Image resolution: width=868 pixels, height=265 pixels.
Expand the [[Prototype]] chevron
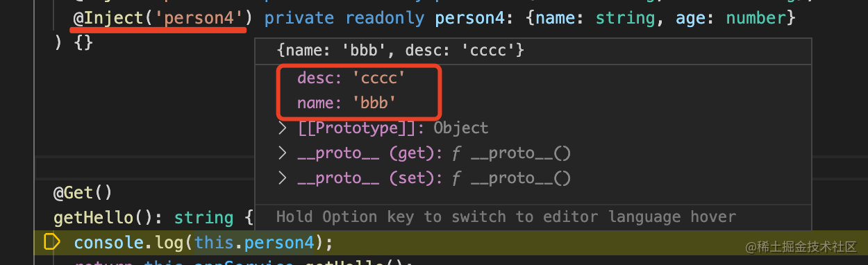(282, 128)
